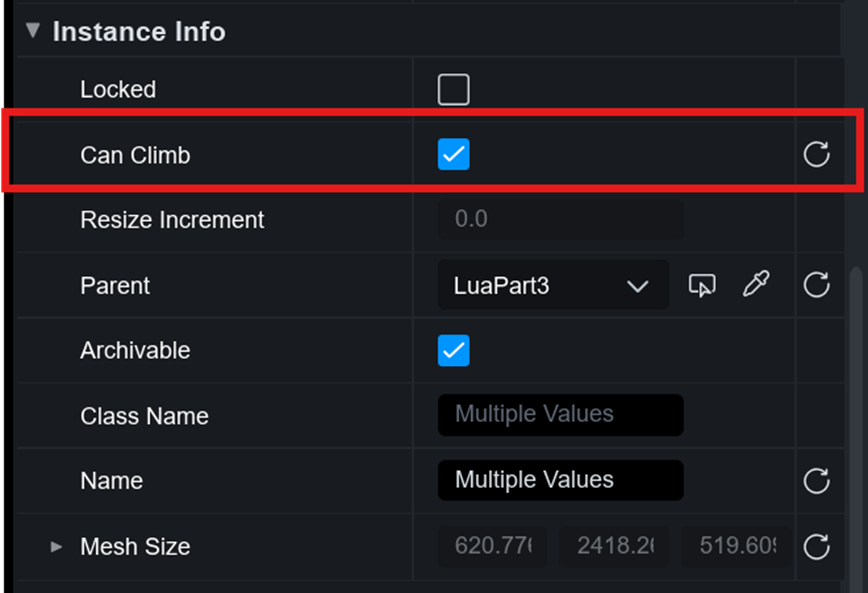Expand the Mesh Size property

[x=57, y=547]
